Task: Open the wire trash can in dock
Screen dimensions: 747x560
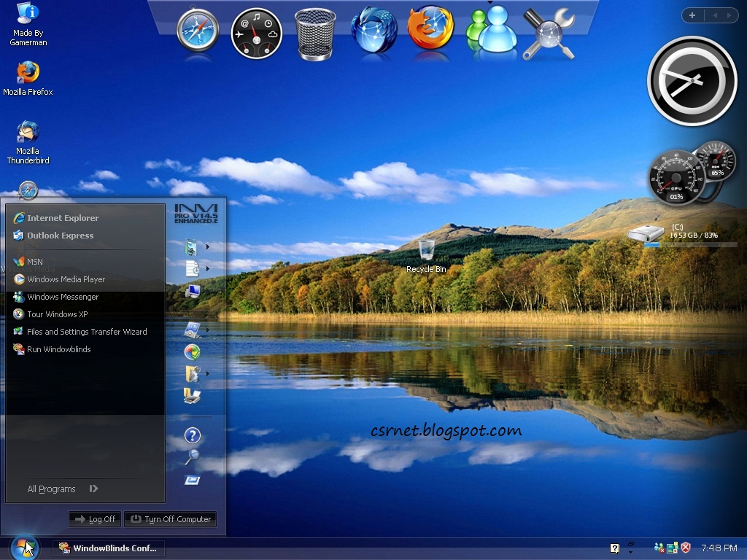Action: coord(315,34)
